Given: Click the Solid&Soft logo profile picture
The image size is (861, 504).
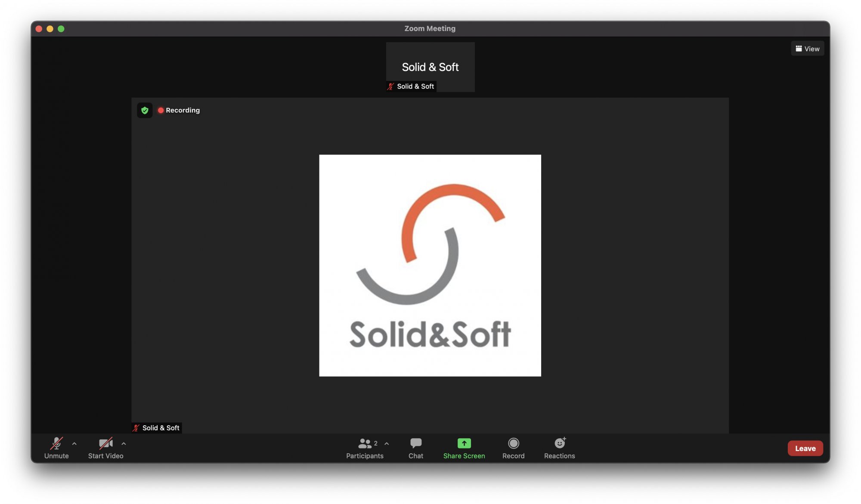Looking at the screenshot, I should pos(430,265).
